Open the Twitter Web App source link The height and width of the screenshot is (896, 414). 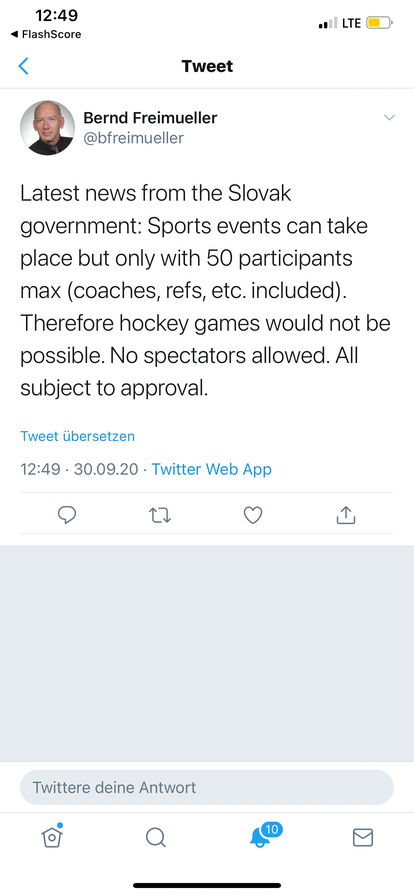tap(212, 469)
